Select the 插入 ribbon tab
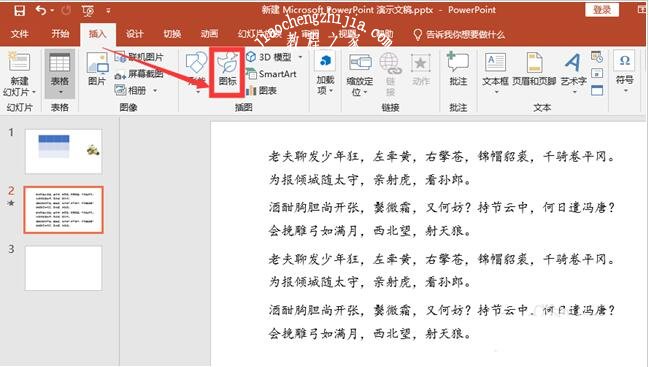The height and width of the screenshot is (367, 649). click(97, 34)
